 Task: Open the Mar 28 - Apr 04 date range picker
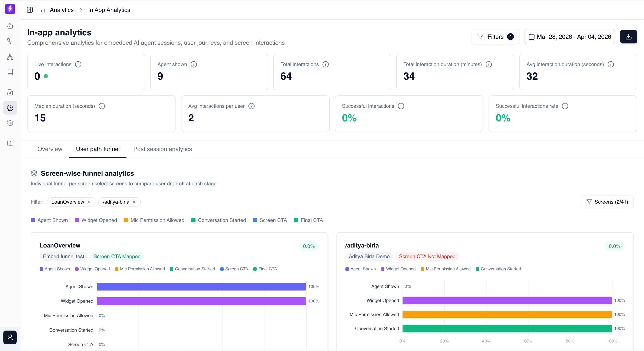569,36
